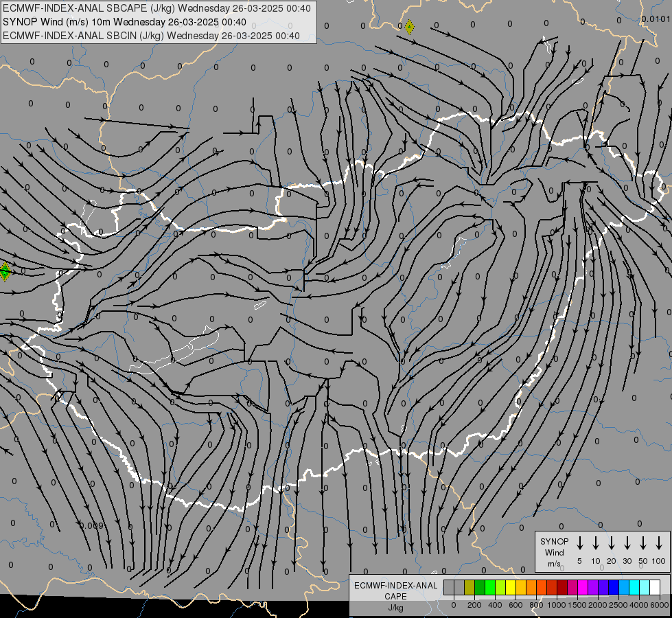Pick the yellow-green CAPE swatch right of 400
Screen dimensions: 672x618
pyautogui.click(x=500, y=587)
